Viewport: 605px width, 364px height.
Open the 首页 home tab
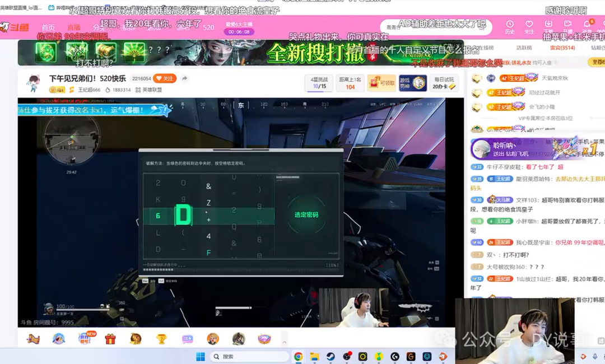[x=48, y=27]
